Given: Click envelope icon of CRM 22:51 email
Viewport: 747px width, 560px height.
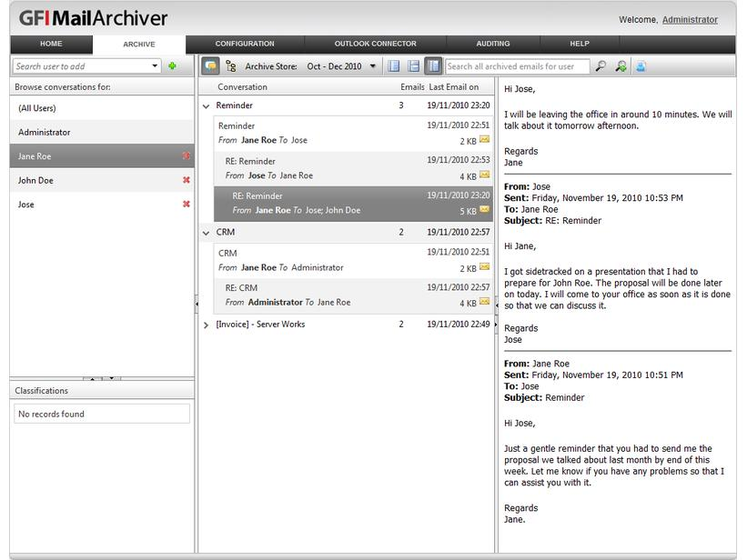Looking at the screenshot, I should [x=484, y=266].
